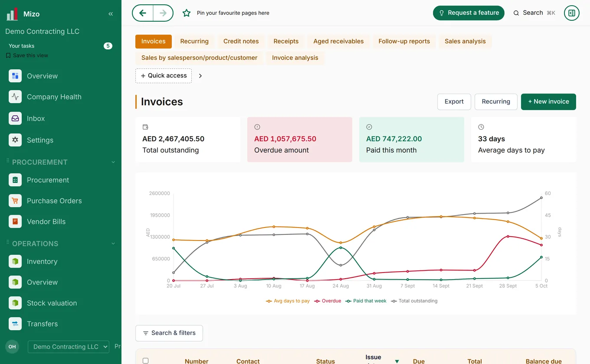Screen dimensions: 590x364
Task: Sort by Issue date arrow in table header
Action: click(x=397, y=361)
